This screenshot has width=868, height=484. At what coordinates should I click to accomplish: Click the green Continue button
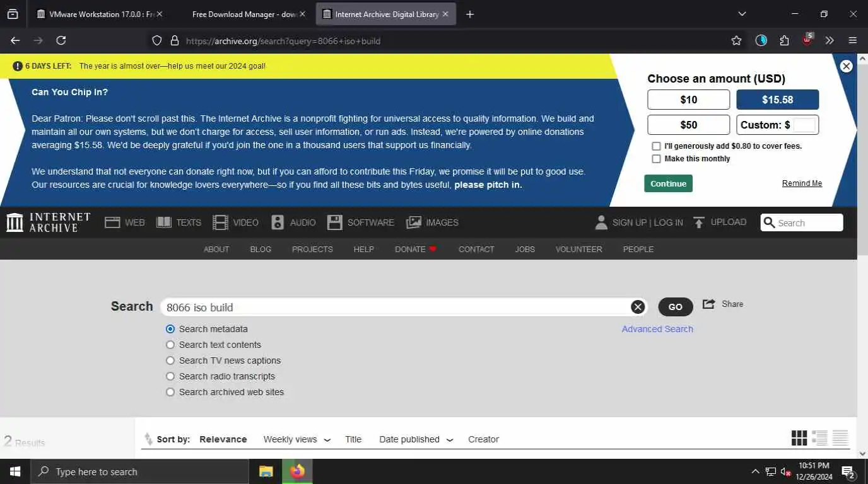[x=668, y=183]
